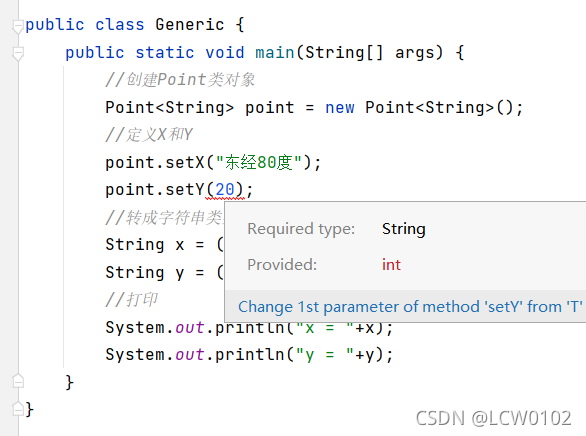The image size is (586, 436).
Task: Click the main method name
Action: (275, 52)
